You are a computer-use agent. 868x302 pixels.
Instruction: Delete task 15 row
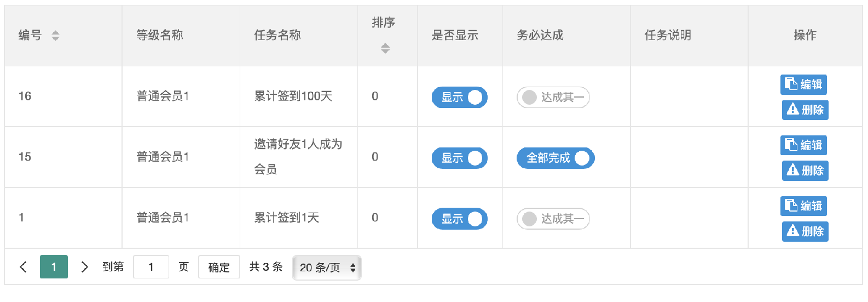click(805, 170)
